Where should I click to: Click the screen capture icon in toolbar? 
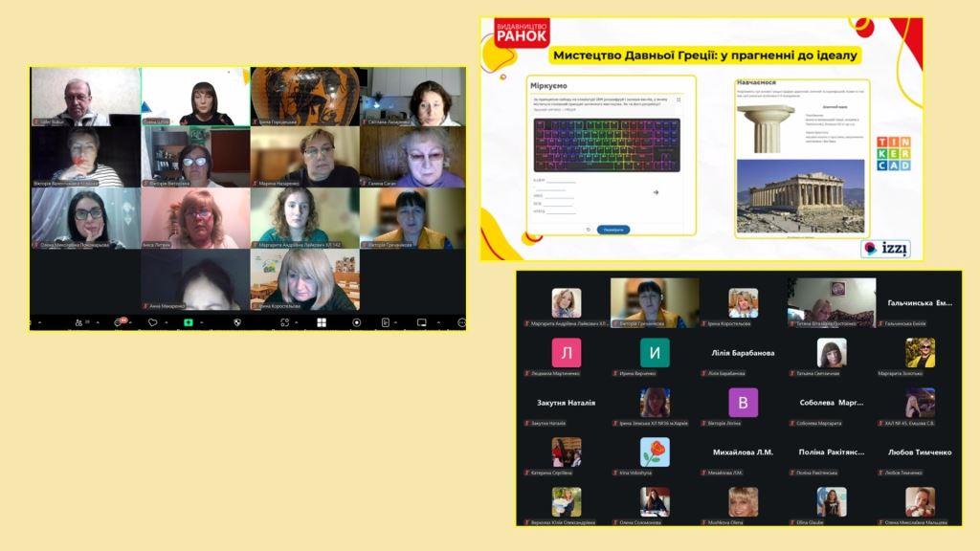284,322
